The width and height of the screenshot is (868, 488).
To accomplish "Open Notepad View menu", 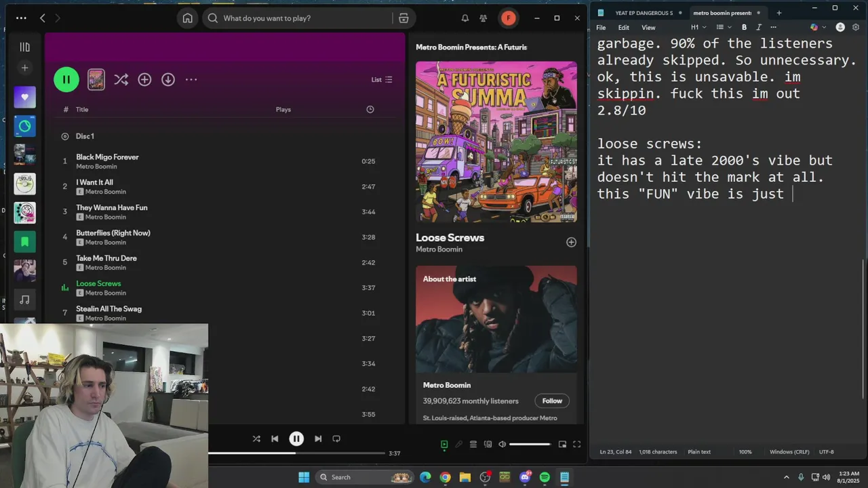I will point(648,28).
